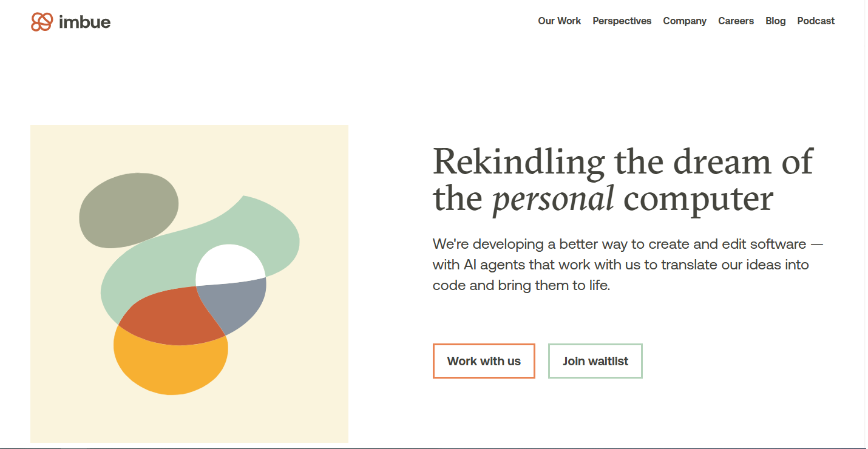Click the slate gray-blue wedge shape
This screenshot has height=449, width=868.
coord(238,302)
